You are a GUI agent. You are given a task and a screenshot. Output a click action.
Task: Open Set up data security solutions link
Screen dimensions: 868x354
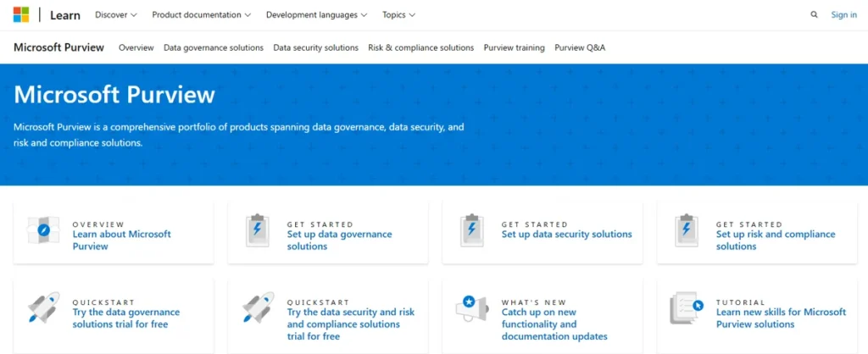coord(567,234)
